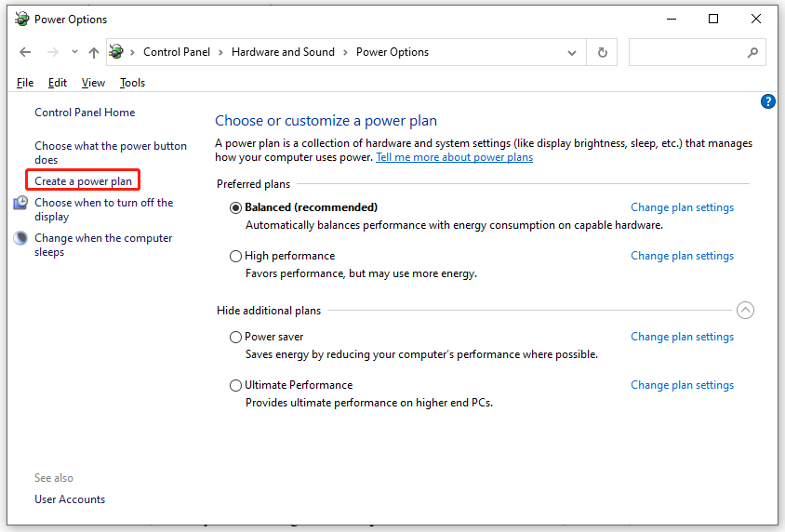Click the moon icon beside sleep settings
The image size is (785, 532).
(20, 238)
